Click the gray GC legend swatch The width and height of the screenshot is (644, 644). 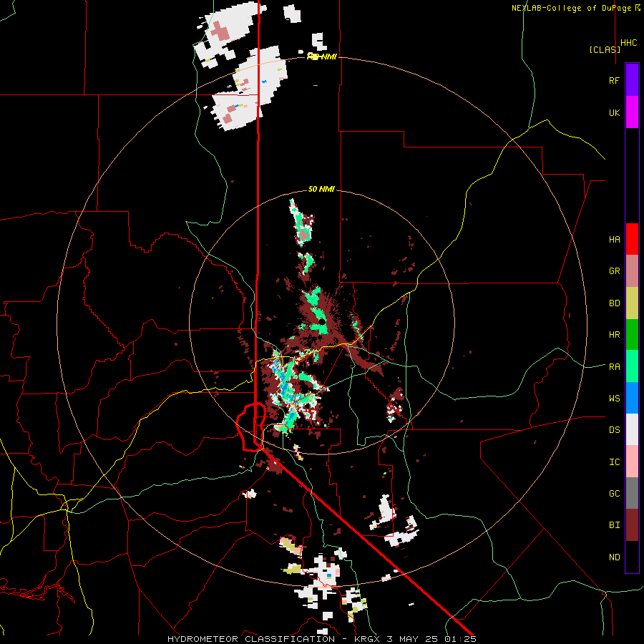[632, 493]
